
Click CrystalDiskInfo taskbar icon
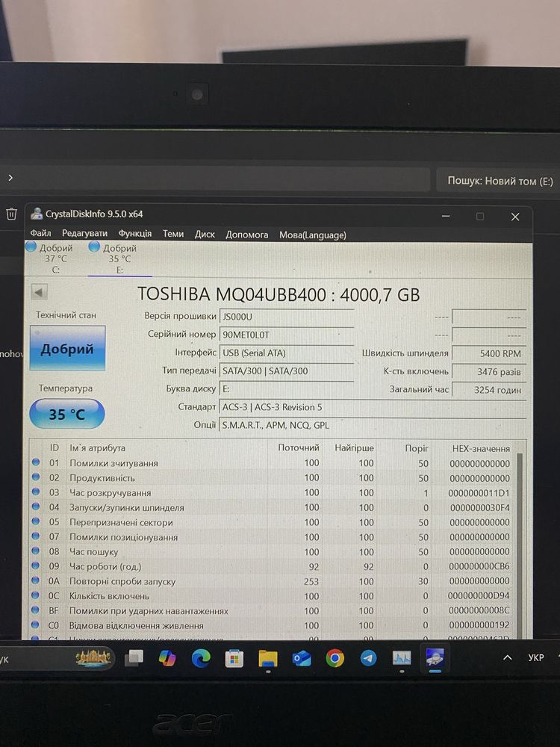[x=435, y=657]
